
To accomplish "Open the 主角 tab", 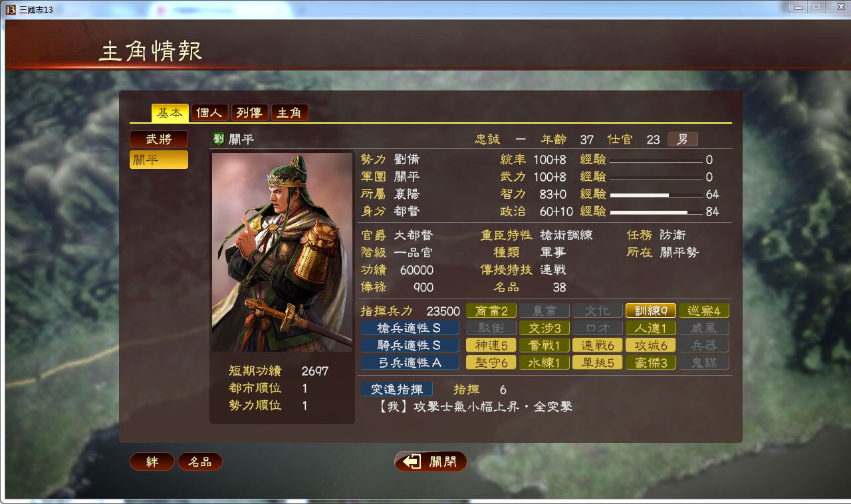I will pyautogui.click(x=289, y=113).
